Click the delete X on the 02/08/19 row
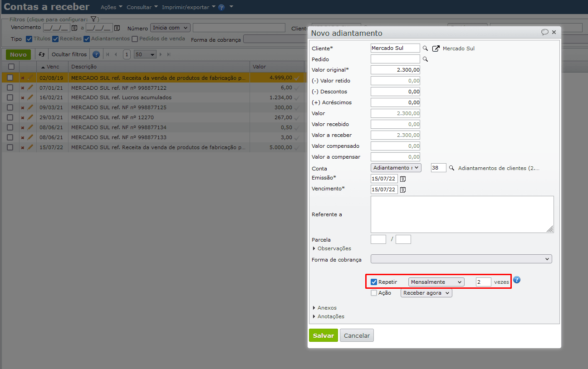This screenshot has width=588, height=369. [x=22, y=78]
